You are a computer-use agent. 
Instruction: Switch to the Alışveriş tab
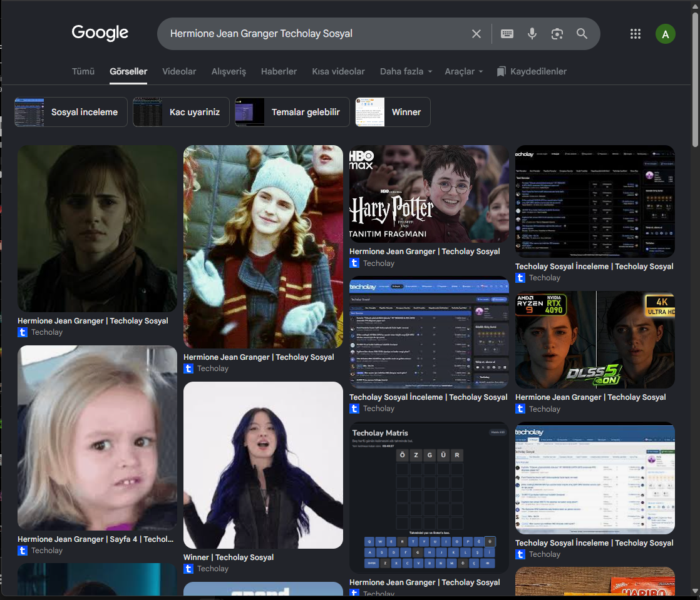pos(229,71)
